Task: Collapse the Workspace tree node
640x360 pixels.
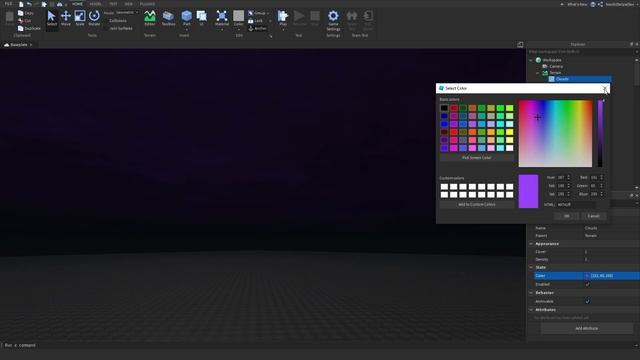Action: tap(531, 60)
